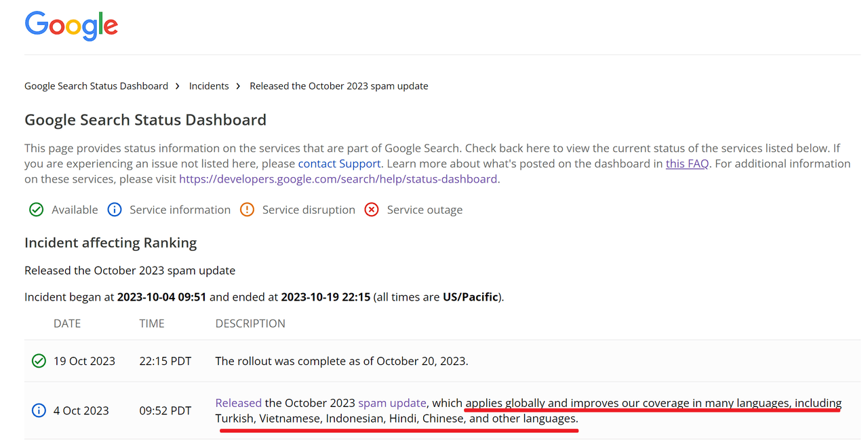This screenshot has width=868, height=445.
Task: Click the '19 Oct 2023' date cell
Action: [x=85, y=361]
